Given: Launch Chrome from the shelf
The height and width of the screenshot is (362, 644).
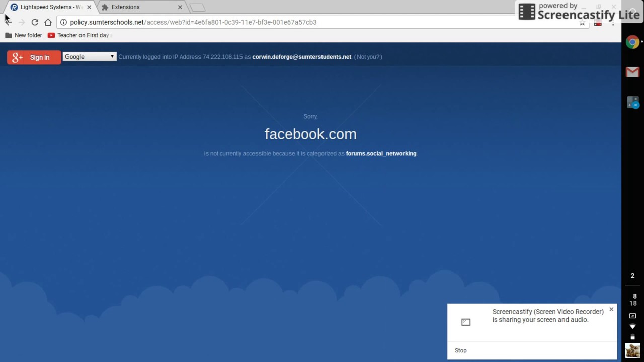Looking at the screenshot, I should (x=632, y=42).
